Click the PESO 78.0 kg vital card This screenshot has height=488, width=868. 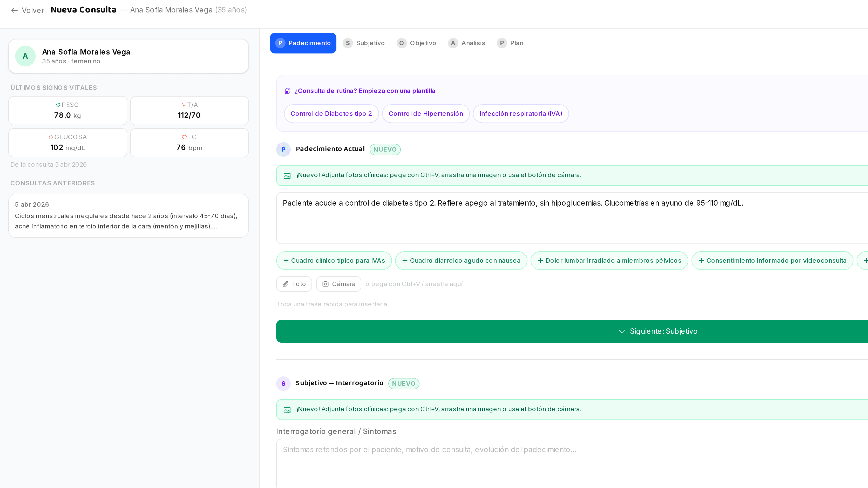(x=68, y=111)
